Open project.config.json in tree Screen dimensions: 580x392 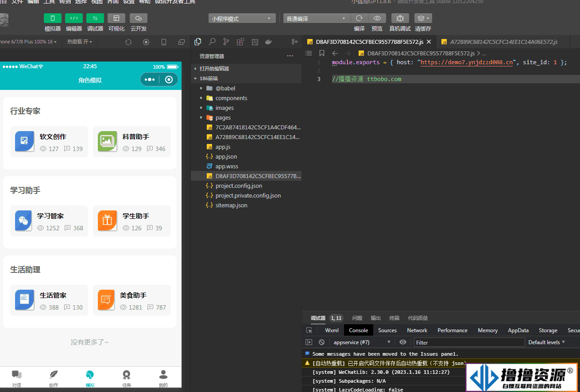coord(246,186)
